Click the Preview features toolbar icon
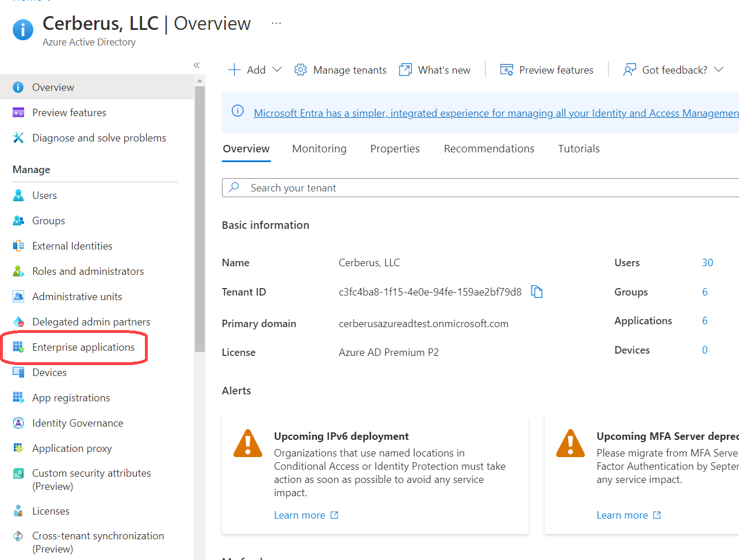This screenshot has height=560, width=739. click(x=507, y=70)
